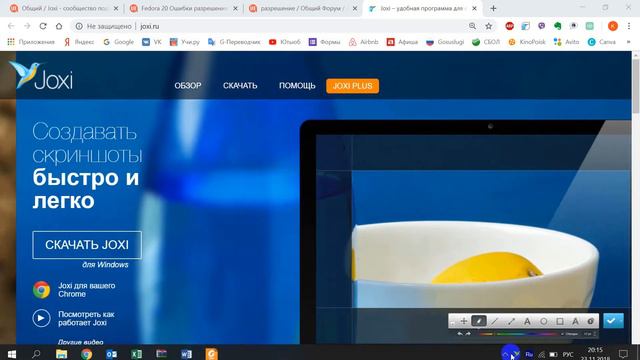Open the Ютьюб bookmark
Screen dimensions: 640x360
click(284, 42)
